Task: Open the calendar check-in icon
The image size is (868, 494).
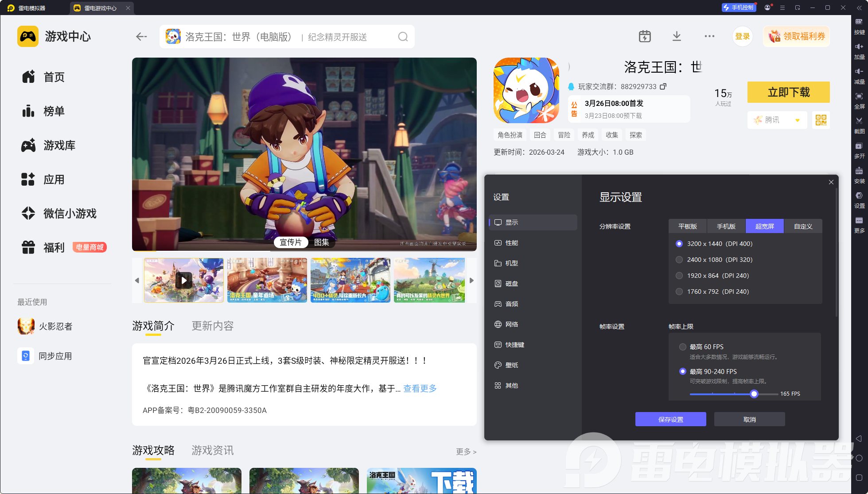Action: [645, 36]
